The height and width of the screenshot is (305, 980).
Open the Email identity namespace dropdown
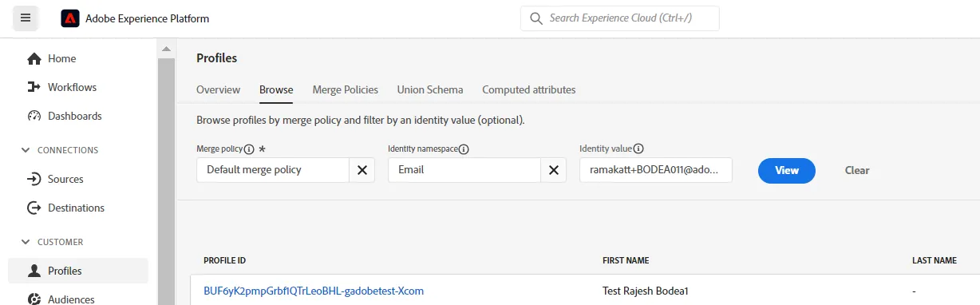[464, 170]
